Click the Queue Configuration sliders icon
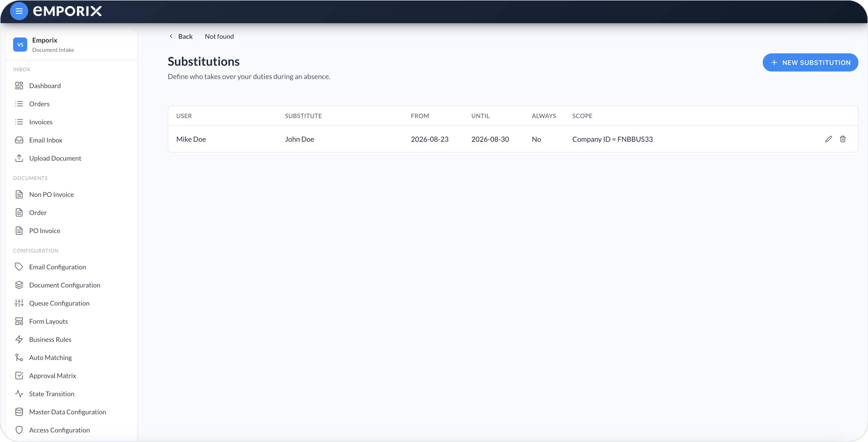Viewport: 868px width, 442px height. (x=19, y=303)
